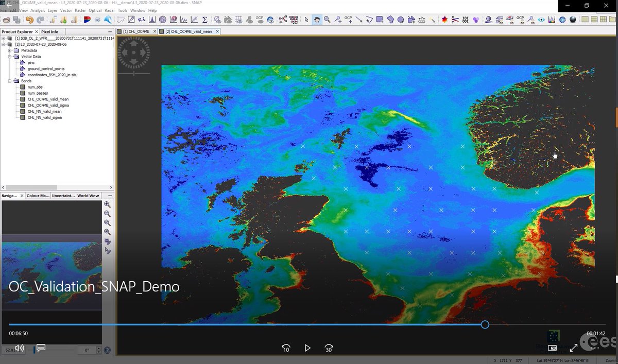Toggle world map overlay globe-eye icon
The height and width of the screenshot is (364, 618).
pyautogui.click(x=270, y=20)
